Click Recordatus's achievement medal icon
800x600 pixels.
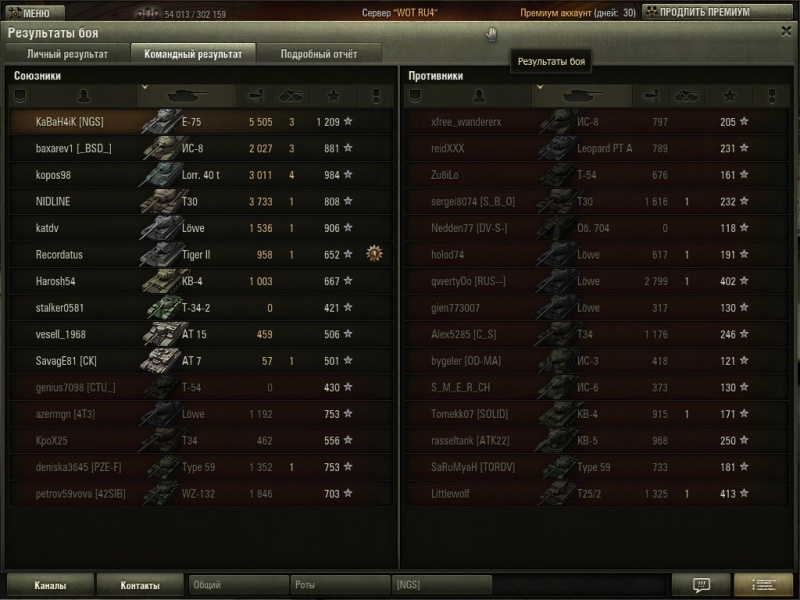[375, 253]
